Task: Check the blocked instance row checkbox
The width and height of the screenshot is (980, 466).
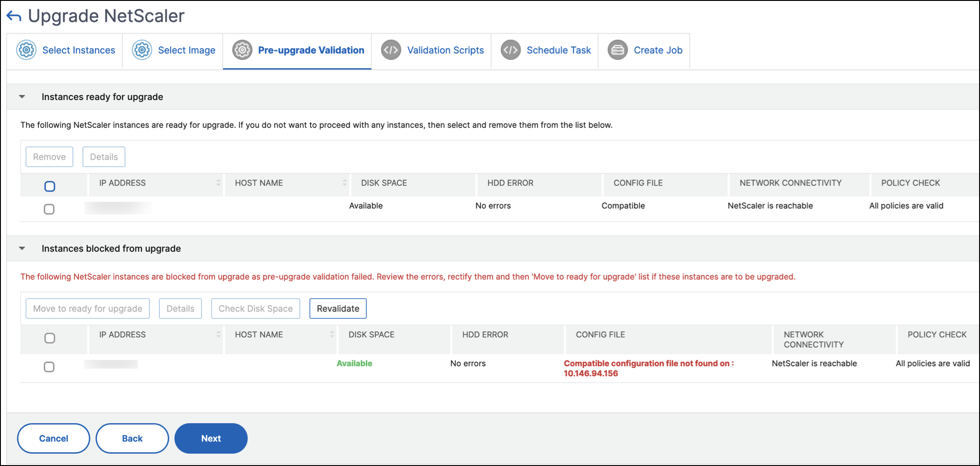Action: (x=49, y=367)
